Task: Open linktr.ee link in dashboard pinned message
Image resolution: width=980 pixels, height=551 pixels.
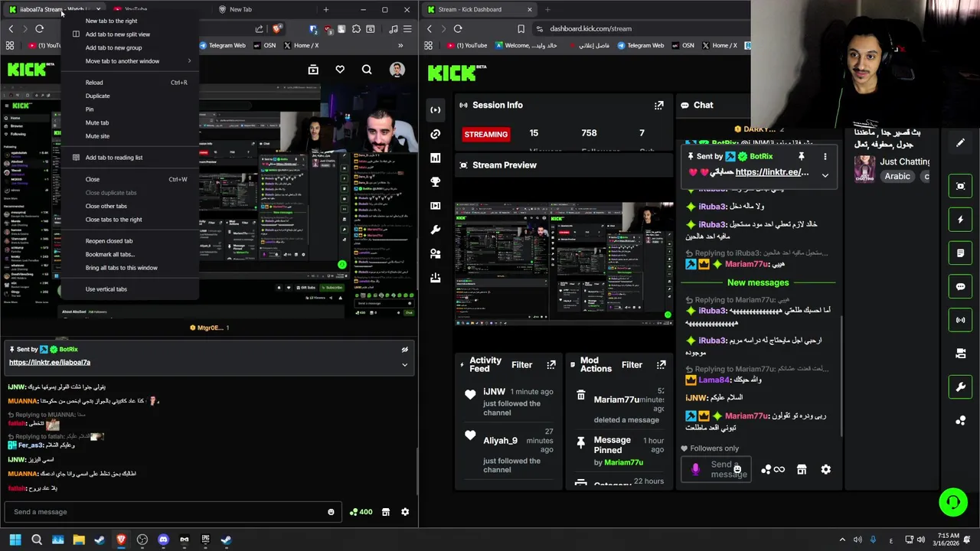Action: [772, 172]
